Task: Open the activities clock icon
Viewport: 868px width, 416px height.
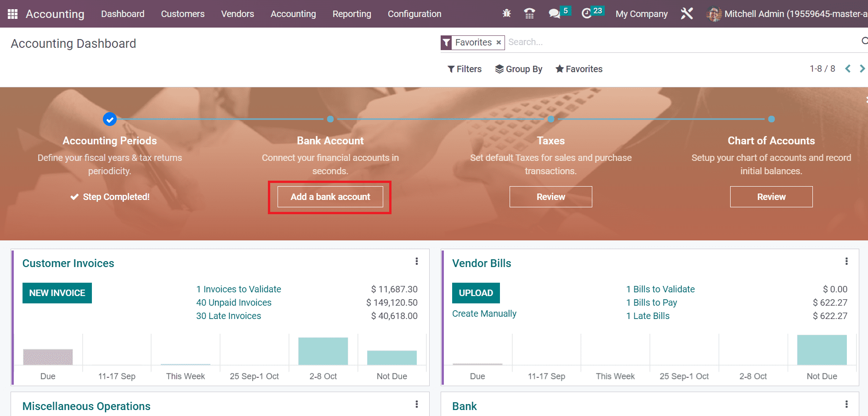Action: coord(587,14)
